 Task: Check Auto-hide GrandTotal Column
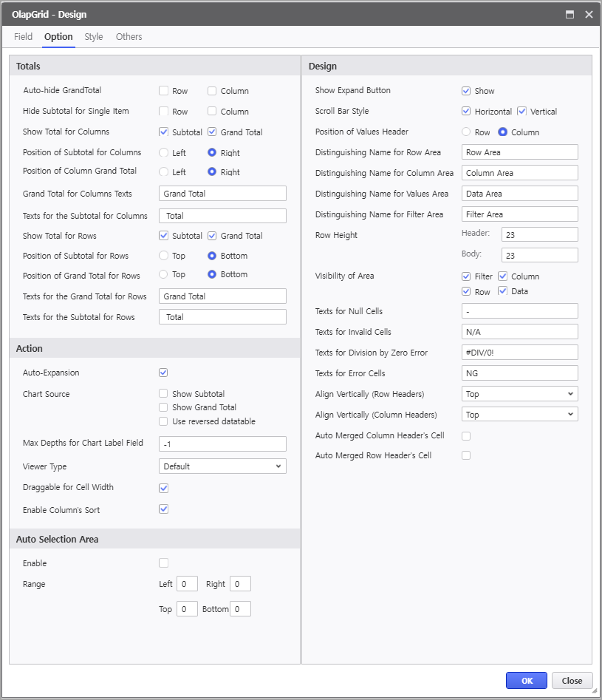click(x=212, y=91)
